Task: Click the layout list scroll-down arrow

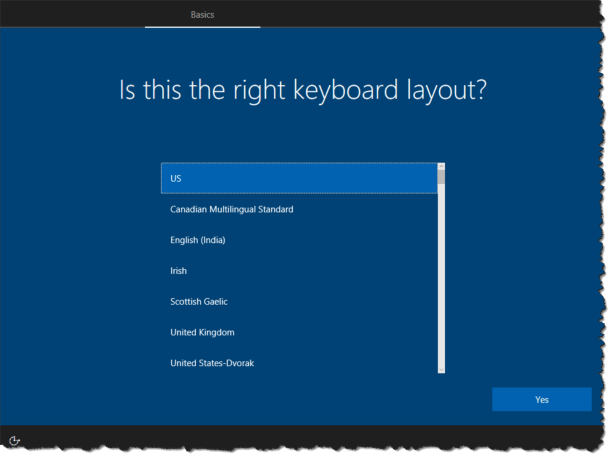Action: 441,370
